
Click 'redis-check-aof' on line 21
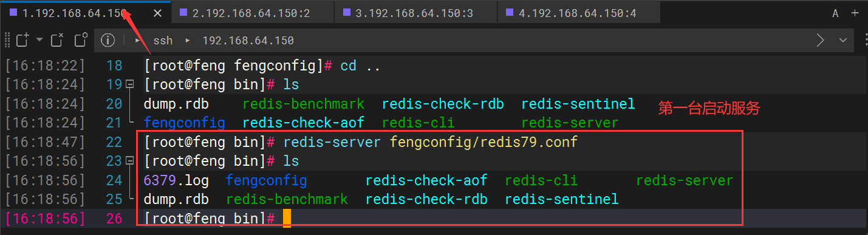pos(304,123)
